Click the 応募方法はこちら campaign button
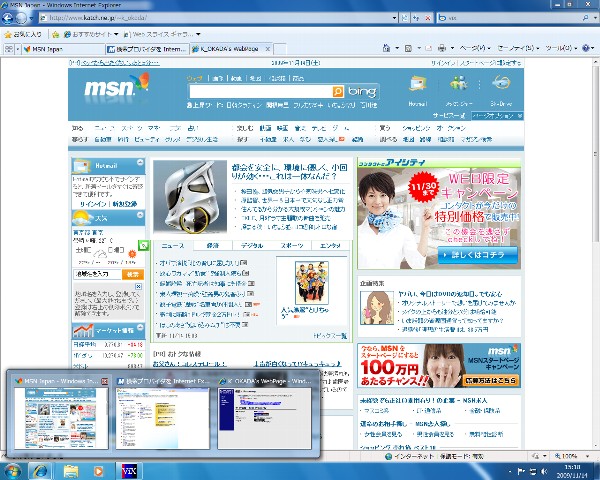Image resolution: width=600 pixels, height=480 pixels. (491, 380)
